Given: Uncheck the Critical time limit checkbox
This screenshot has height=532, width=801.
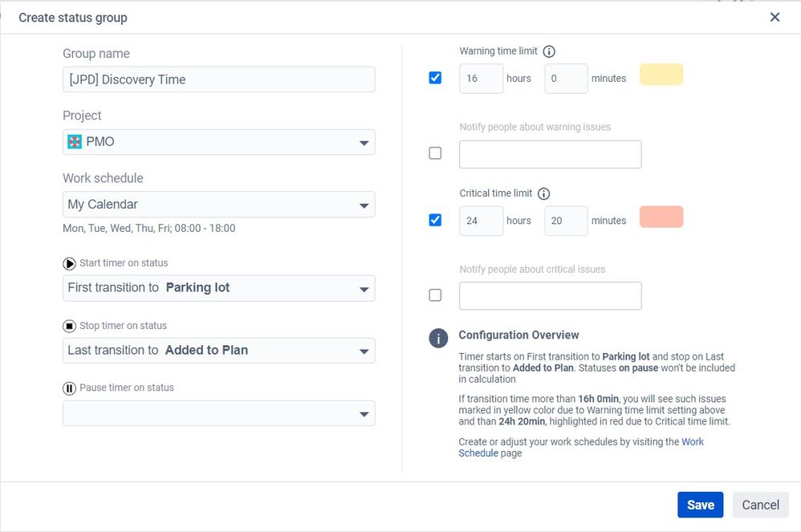Looking at the screenshot, I should [x=435, y=220].
